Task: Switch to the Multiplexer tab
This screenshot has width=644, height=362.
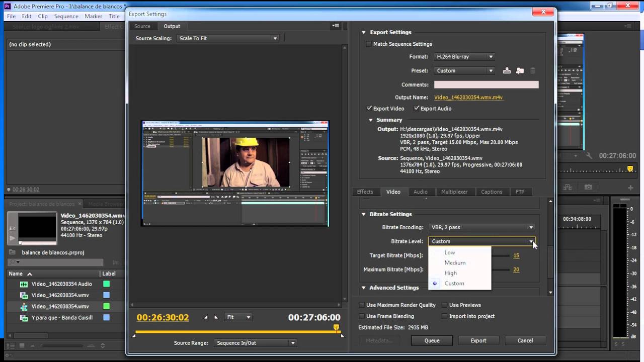Action: 454,192
